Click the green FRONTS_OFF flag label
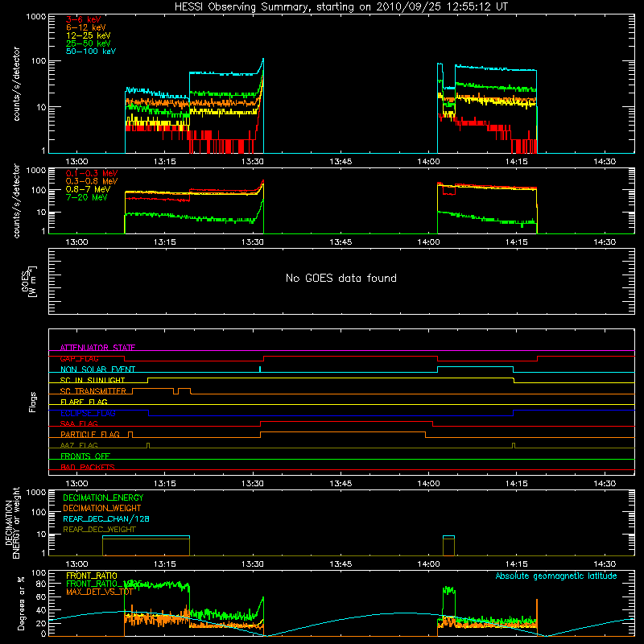The width and height of the screenshot is (644, 644). tap(85, 456)
